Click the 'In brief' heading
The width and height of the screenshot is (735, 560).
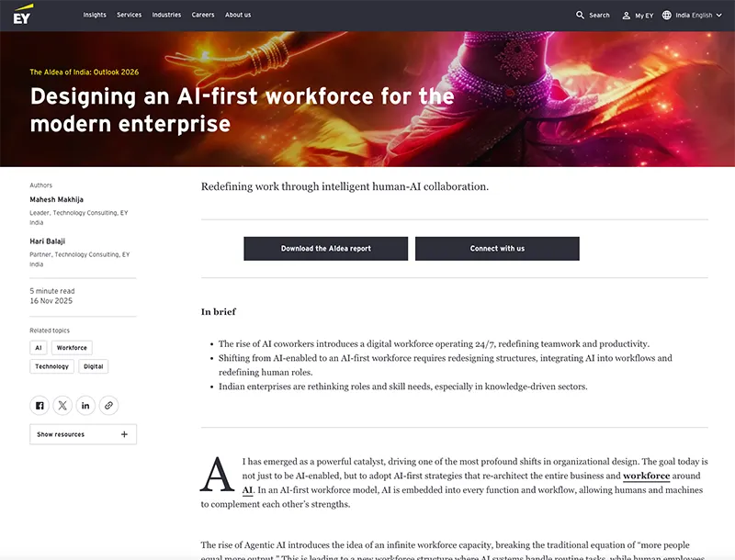pyautogui.click(x=219, y=312)
